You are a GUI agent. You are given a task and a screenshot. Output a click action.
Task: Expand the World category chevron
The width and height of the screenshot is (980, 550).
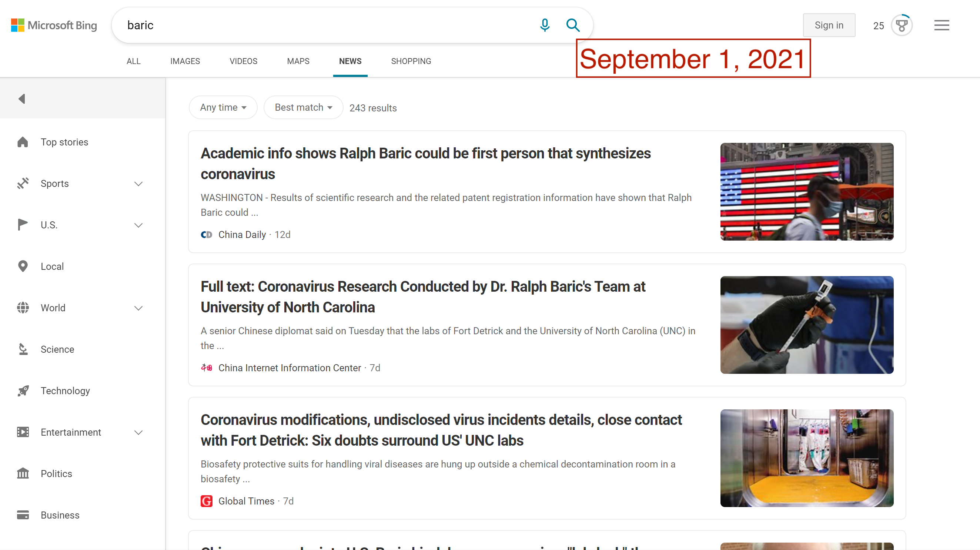click(138, 308)
